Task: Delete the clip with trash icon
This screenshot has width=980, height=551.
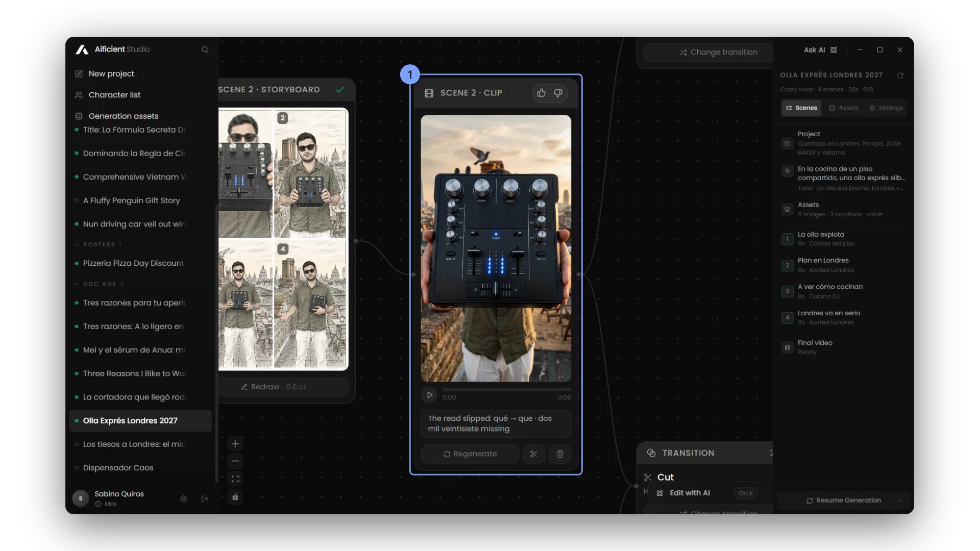Action: 560,454
